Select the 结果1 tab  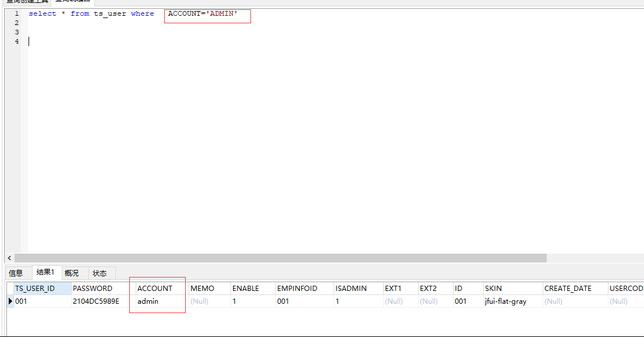46,272
